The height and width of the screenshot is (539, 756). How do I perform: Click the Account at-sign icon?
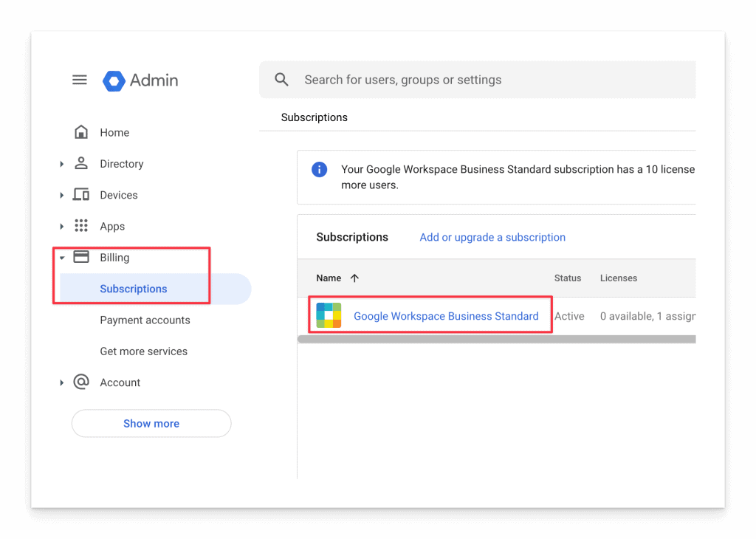(81, 382)
